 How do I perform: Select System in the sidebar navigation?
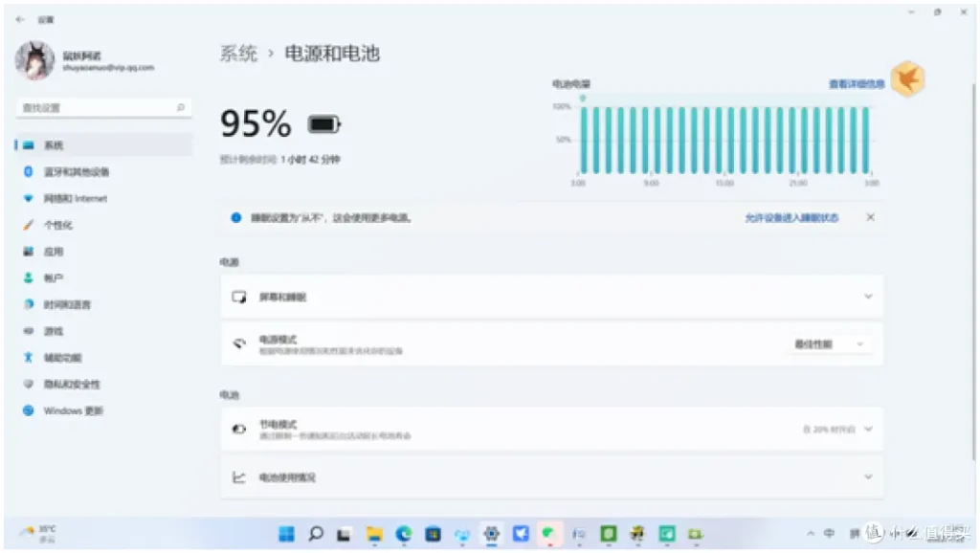[54, 145]
